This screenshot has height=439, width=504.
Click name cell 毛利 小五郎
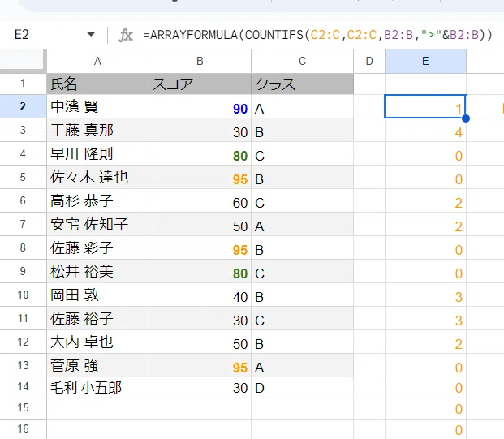point(97,388)
